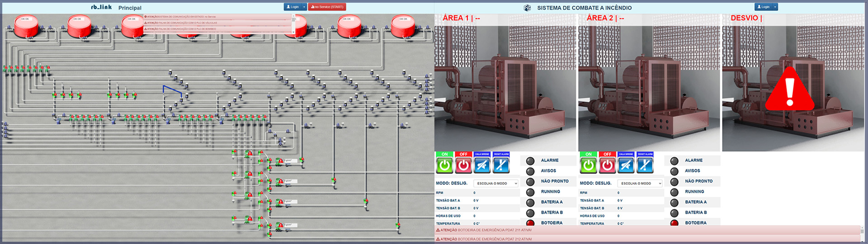Screen dimensions: 868x244
Task: Click the Reset Alarm icon in Área 1
Action: (501, 165)
